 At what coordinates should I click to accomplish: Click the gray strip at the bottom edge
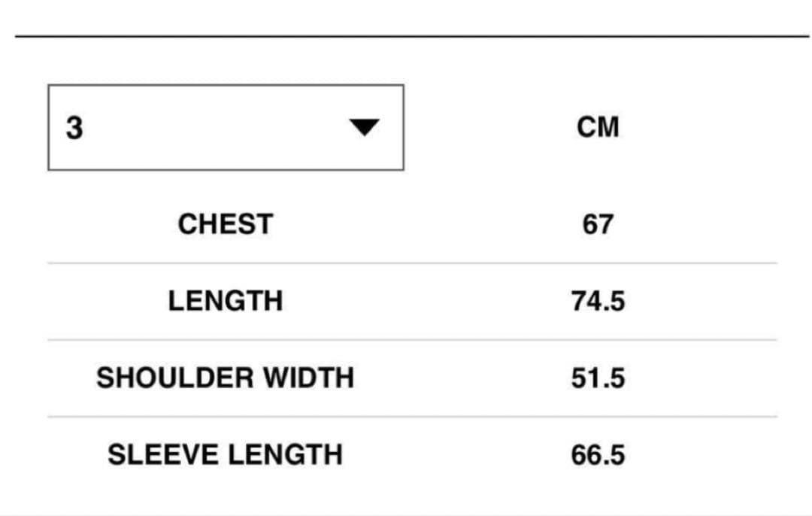click(406, 512)
